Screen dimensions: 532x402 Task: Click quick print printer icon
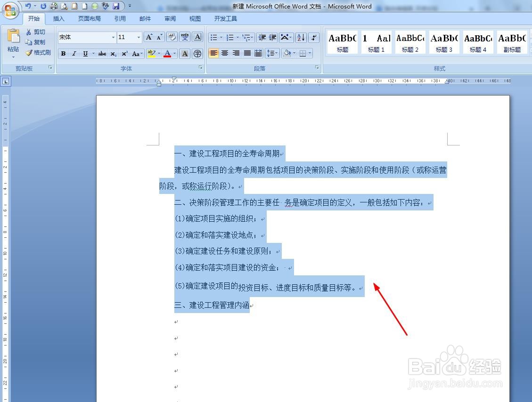click(x=54, y=6)
